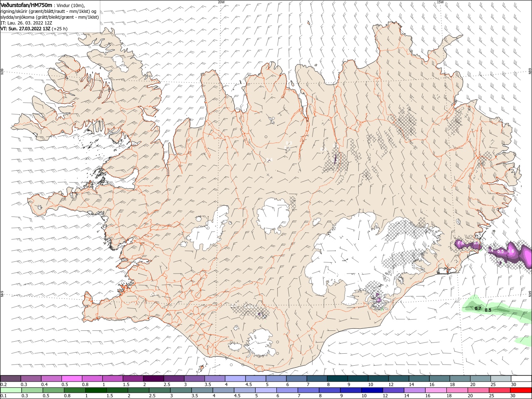Pick the lower-scale swatch labeled 25
Screen dimensions: 532x399
click(x=500, y=390)
